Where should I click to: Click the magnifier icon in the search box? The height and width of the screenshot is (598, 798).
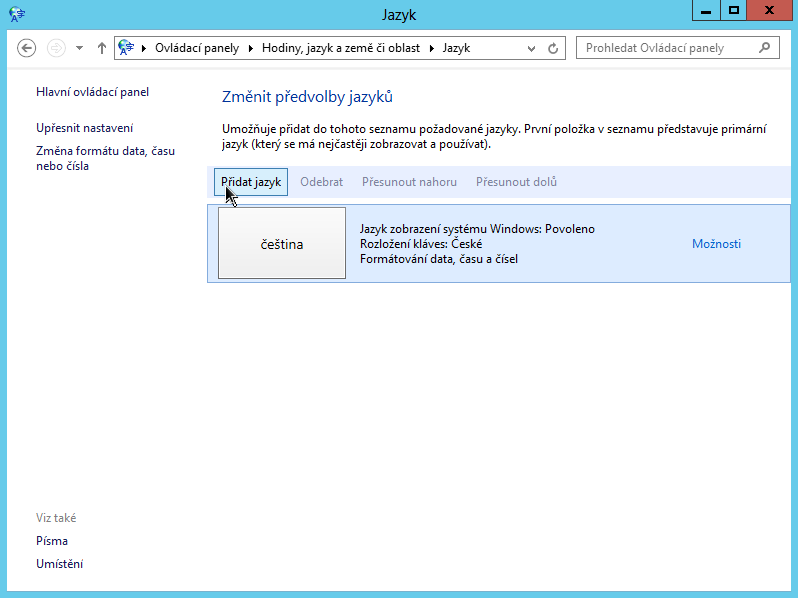point(765,47)
